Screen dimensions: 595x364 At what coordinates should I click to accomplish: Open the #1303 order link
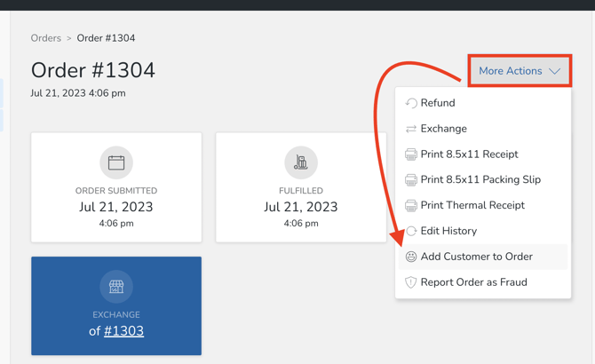123,331
